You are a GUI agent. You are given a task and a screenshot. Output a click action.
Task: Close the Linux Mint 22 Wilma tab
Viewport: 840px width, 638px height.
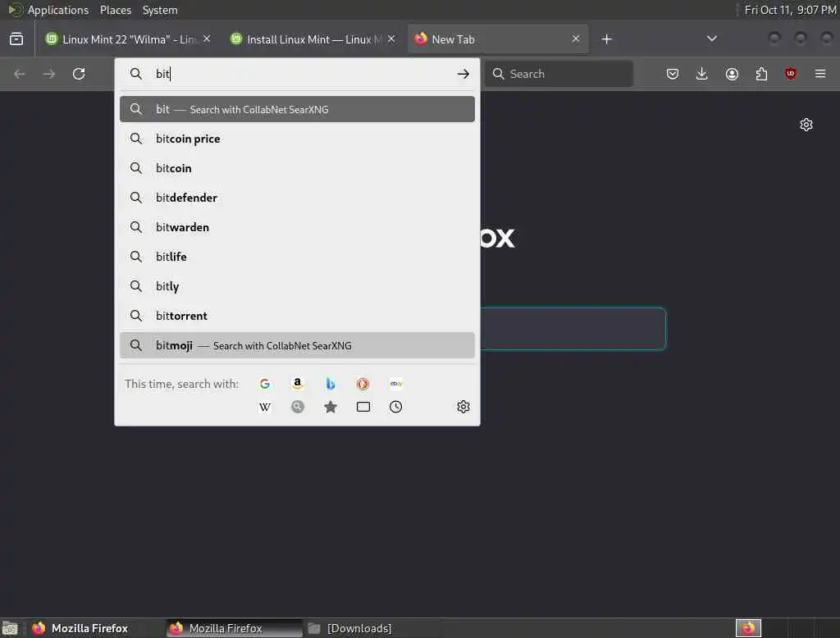[207, 39]
